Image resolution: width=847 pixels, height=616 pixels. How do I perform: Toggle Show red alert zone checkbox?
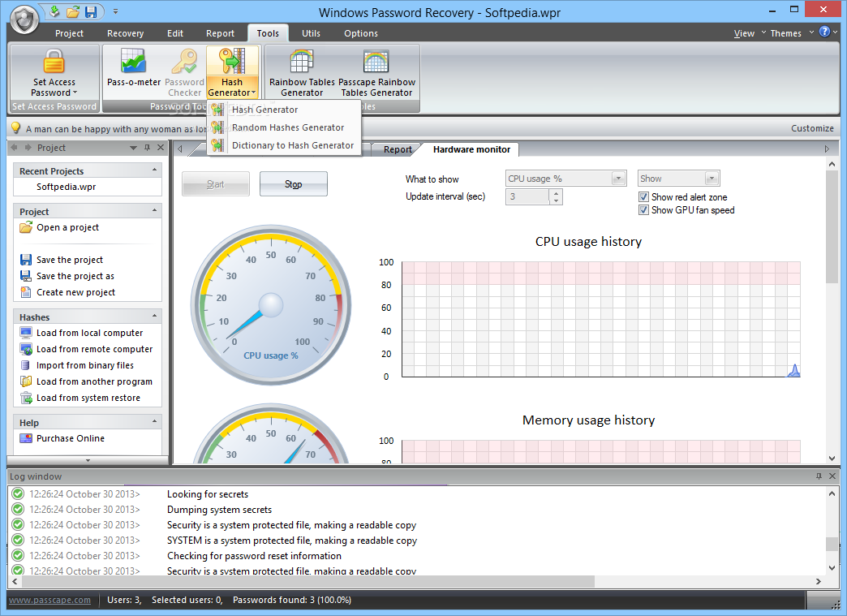point(643,196)
